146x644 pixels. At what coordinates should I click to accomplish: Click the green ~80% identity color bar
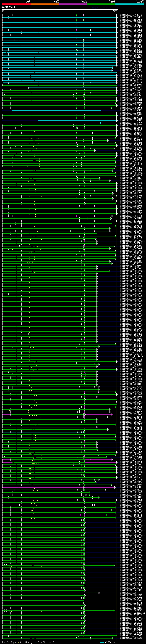click(x=101, y=4)
